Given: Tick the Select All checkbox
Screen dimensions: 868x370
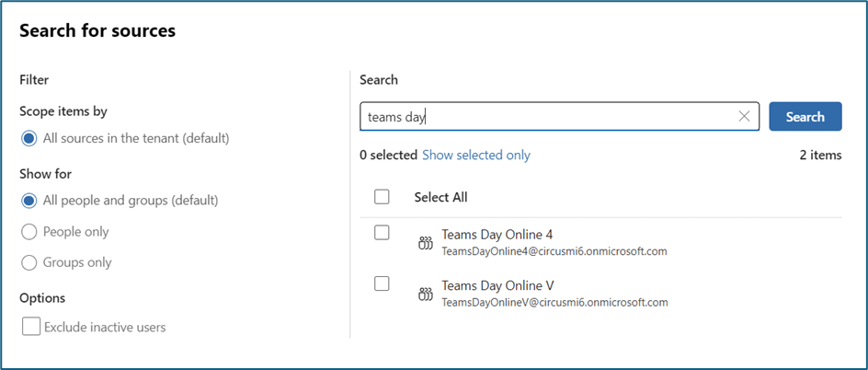Looking at the screenshot, I should pyautogui.click(x=383, y=197).
